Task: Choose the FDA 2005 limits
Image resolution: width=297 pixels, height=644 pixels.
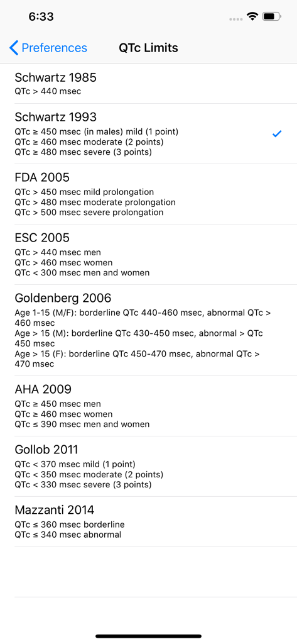Action: click(148, 194)
